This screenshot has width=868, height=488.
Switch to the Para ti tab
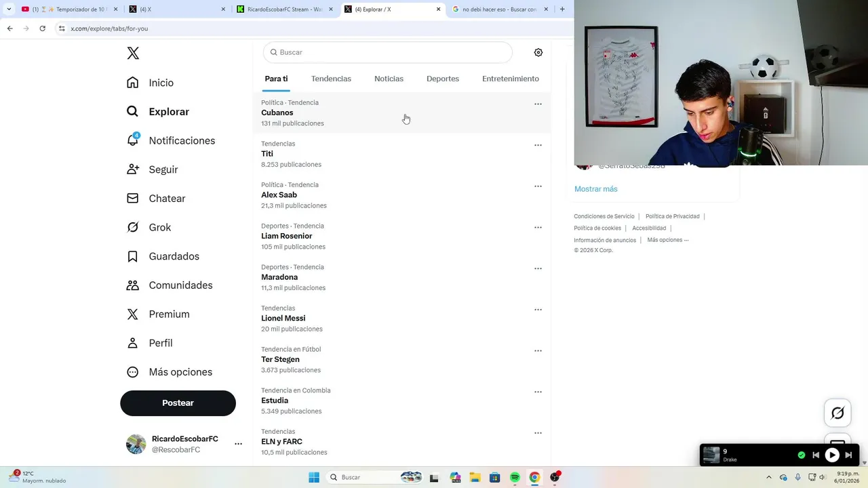point(276,79)
